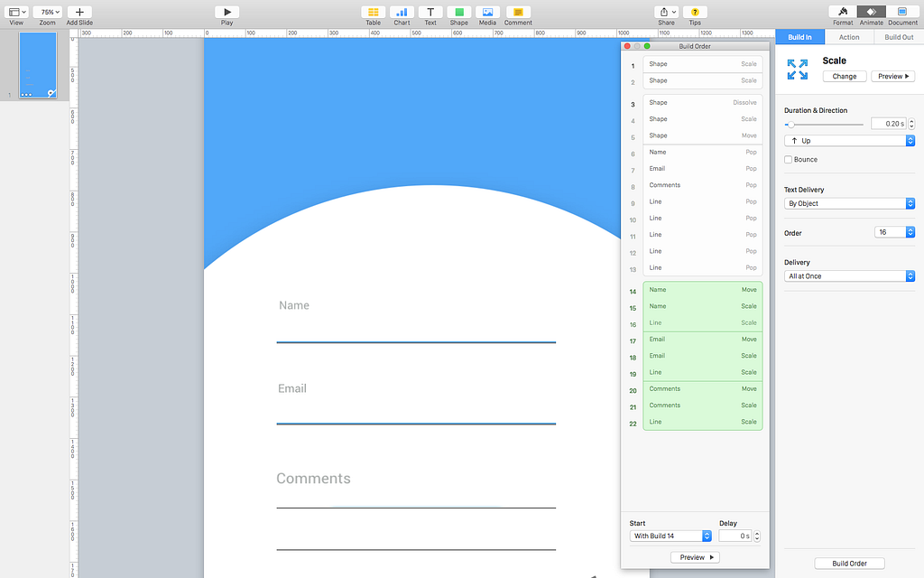The height and width of the screenshot is (578, 924).
Task: Add a Comment
Action: (518, 12)
